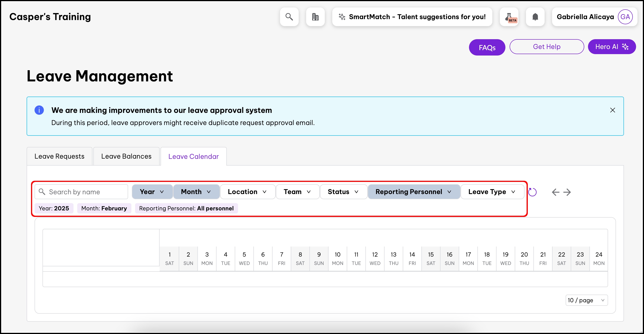Viewport: 644px width, 334px height.
Task: Select day 16 SUN column header
Action: coord(449,259)
